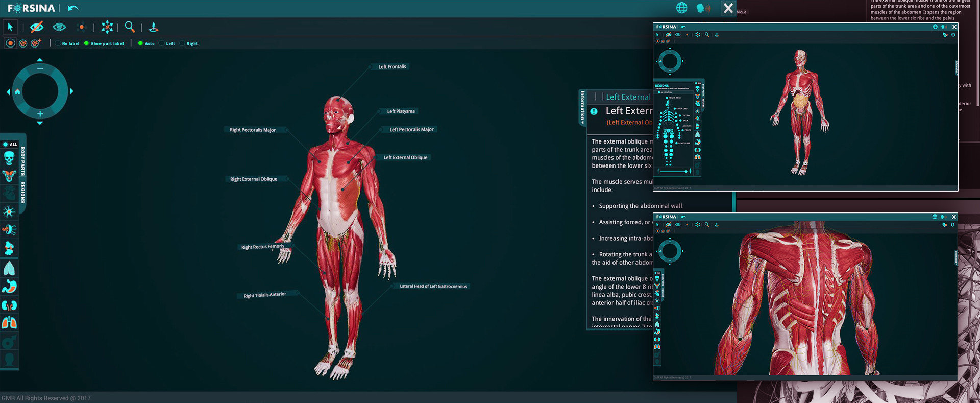Viewport: 980px width, 403px height.
Task: Select the joints and ligaments icon
Action: point(9,248)
